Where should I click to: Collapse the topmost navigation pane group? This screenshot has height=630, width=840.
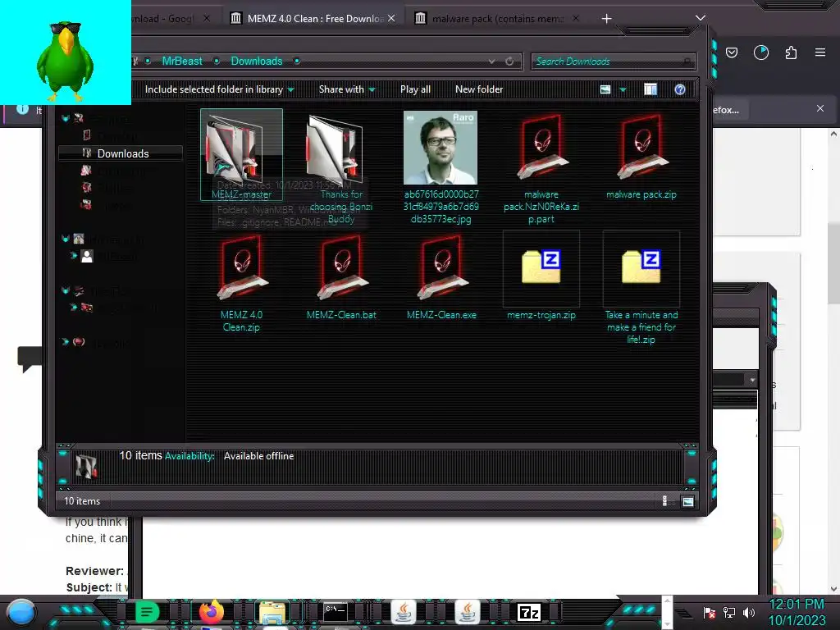[x=66, y=118]
